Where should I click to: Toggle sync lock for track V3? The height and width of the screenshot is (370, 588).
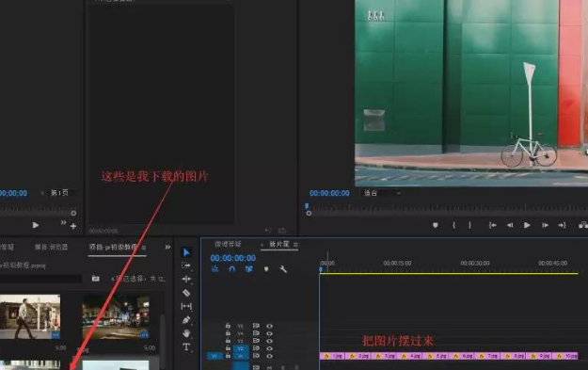point(256,341)
